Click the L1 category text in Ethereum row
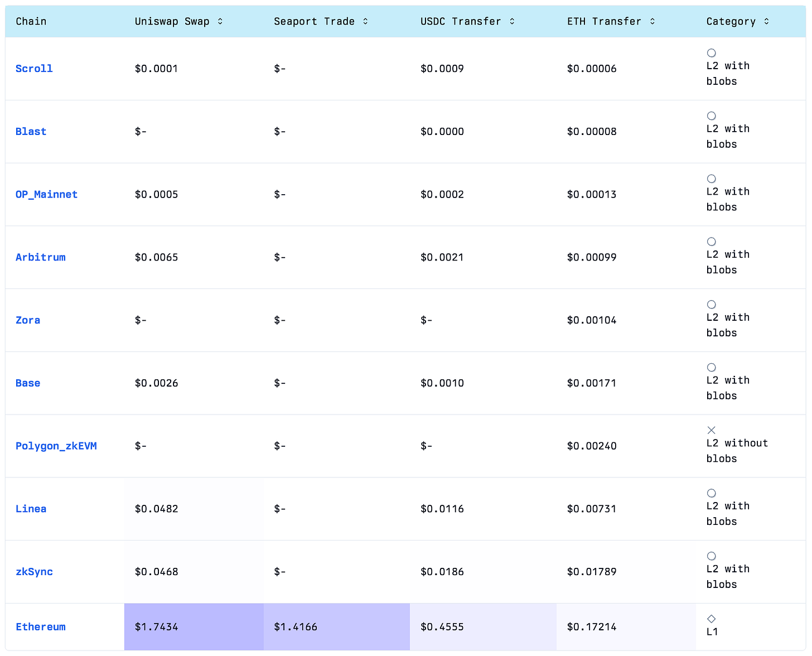 click(712, 632)
